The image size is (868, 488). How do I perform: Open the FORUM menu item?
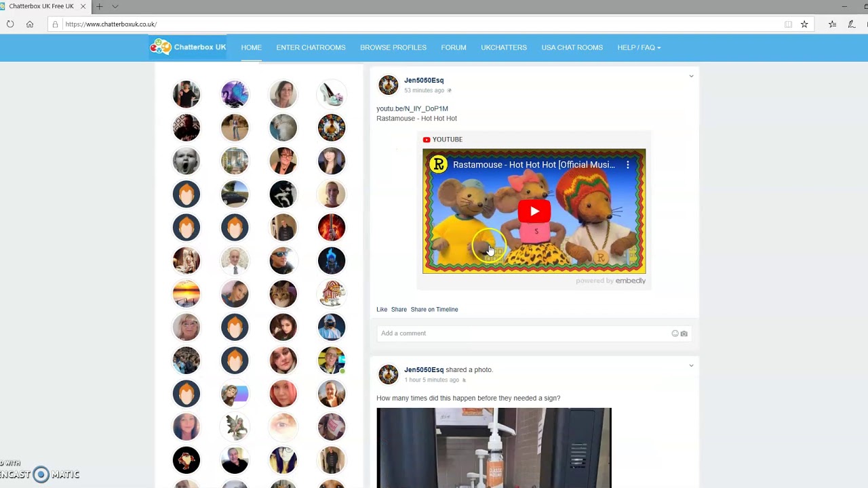pyautogui.click(x=454, y=47)
